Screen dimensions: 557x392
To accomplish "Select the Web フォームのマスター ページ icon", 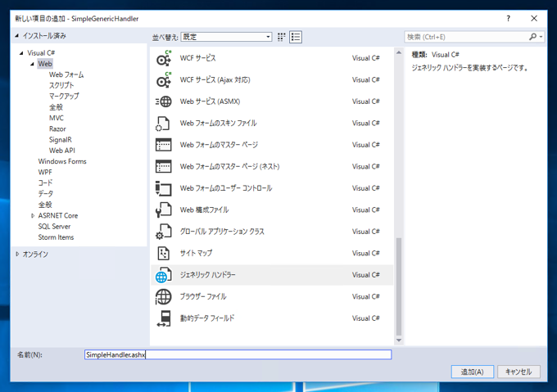I will [x=163, y=145].
